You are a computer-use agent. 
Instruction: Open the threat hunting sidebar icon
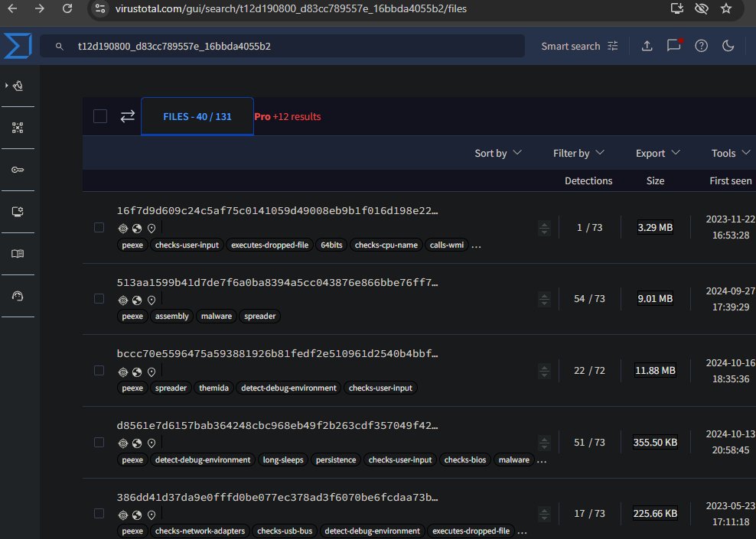(18, 86)
